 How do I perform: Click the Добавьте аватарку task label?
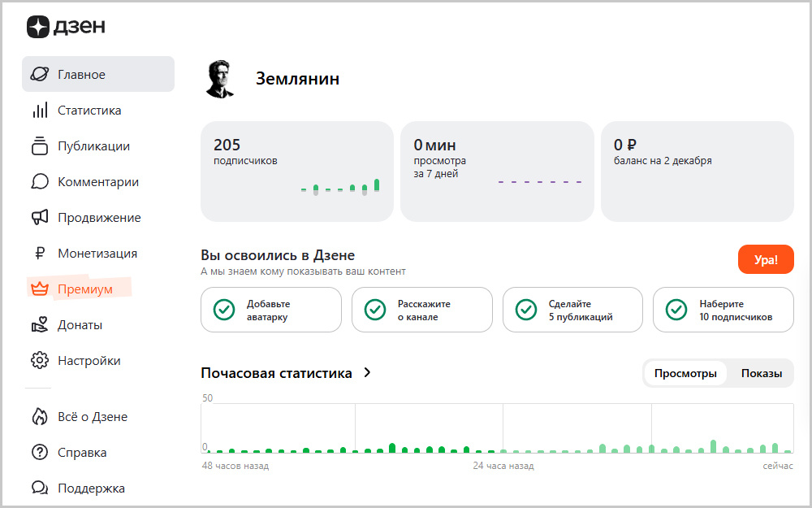click(x=268, y=310)
